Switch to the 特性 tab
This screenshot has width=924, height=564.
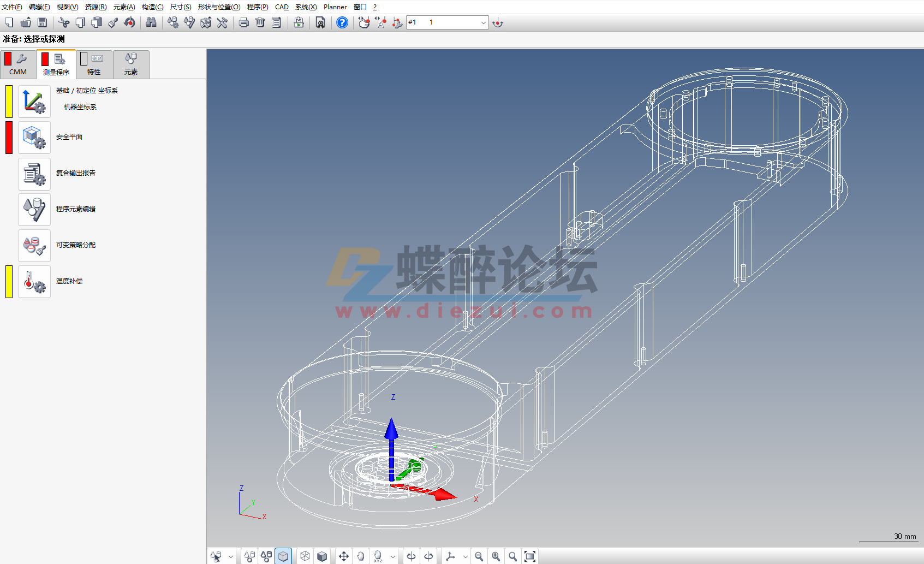click(93, 64)
